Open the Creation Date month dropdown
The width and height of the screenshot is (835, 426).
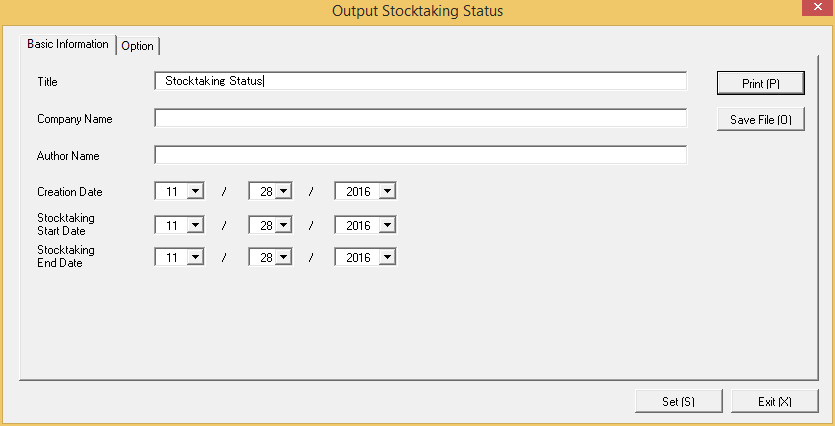195,191
